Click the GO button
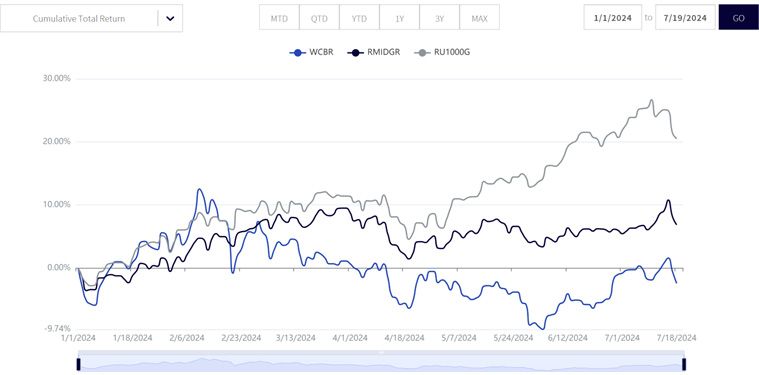The width and height of the screenshot is (759, 375). (x=739, y=17)
